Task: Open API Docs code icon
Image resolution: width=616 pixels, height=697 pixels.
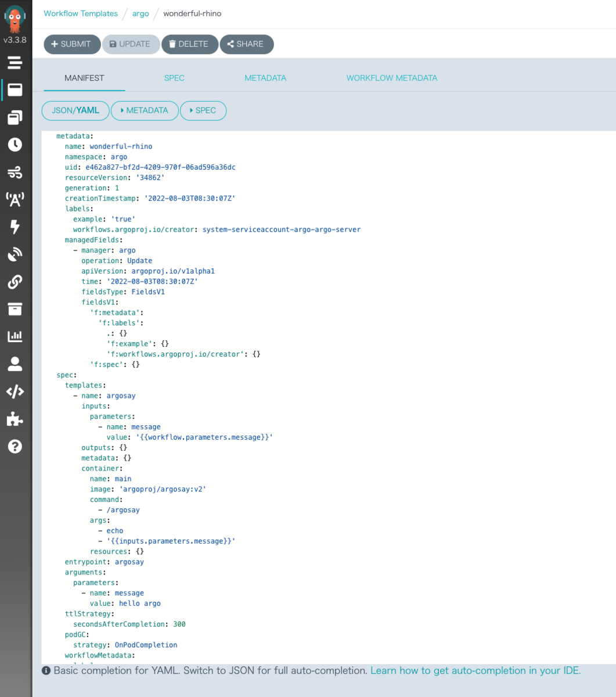Action: point(15,391)
